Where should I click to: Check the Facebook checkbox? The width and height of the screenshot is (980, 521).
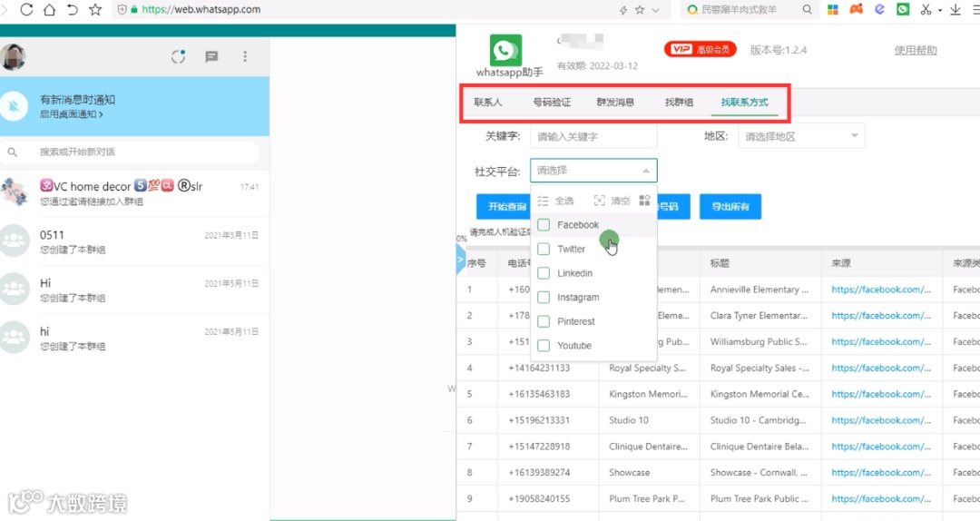544,224
